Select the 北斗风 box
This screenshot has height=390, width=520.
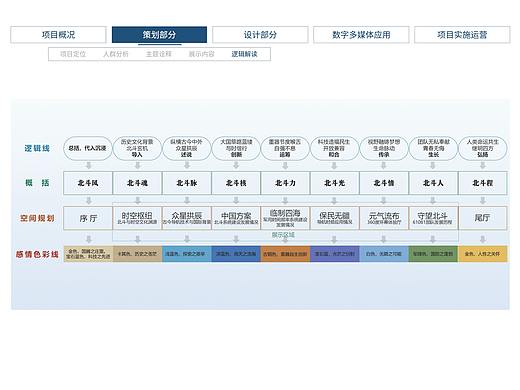88,183
